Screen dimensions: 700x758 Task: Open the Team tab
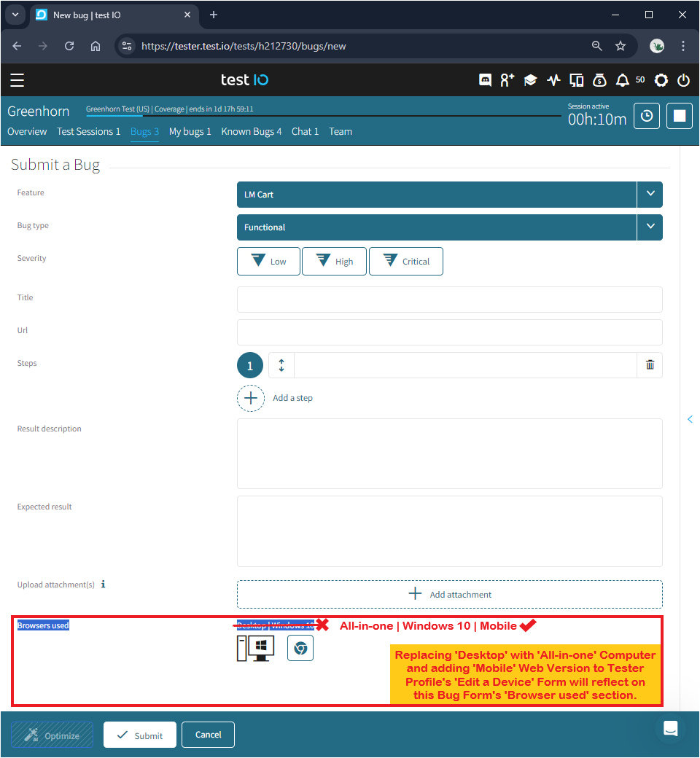tap(341, 131)
